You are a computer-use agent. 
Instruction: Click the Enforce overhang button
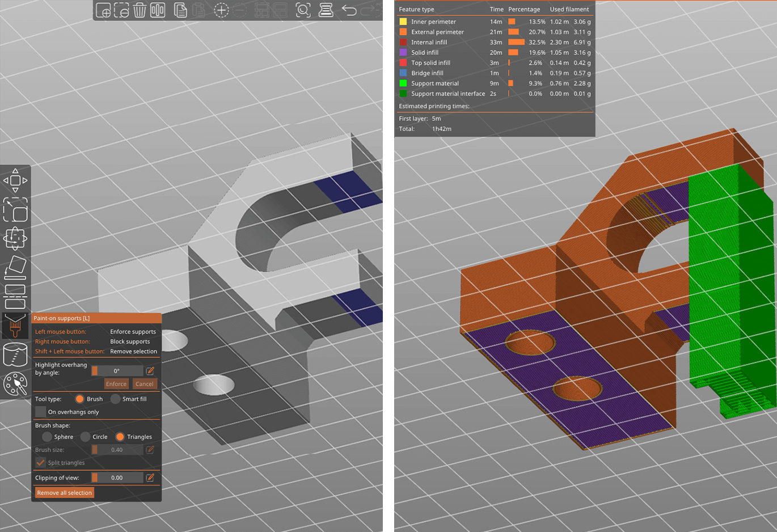116,384
